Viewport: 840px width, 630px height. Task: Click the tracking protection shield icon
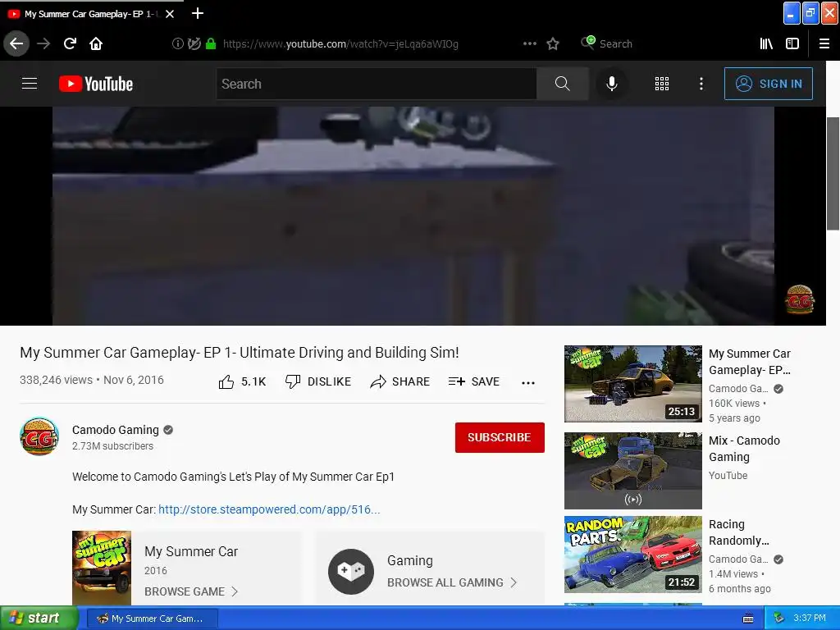click(194, 44)
